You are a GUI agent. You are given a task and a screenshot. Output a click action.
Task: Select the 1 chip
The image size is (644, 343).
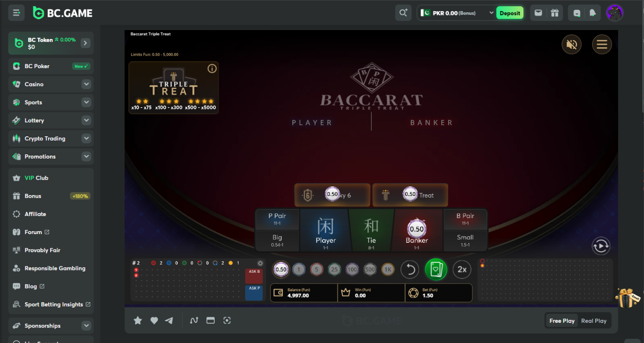(299, 270)
